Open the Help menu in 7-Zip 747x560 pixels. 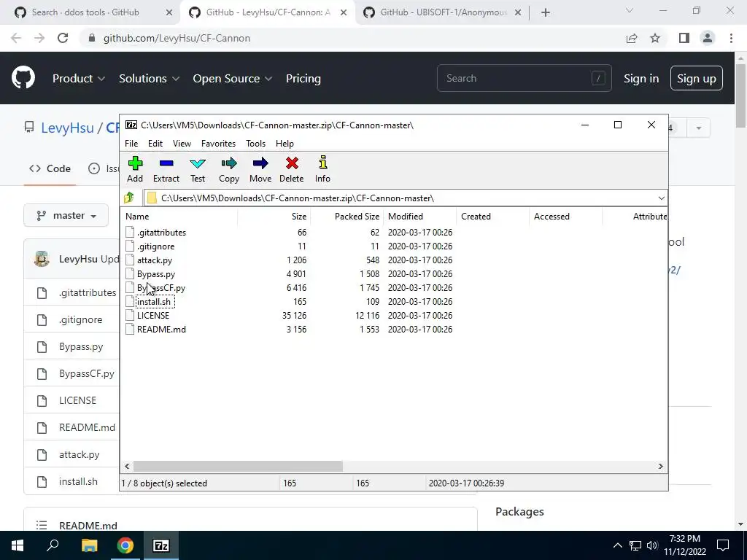pyautogui.click(x=285, y=144)
